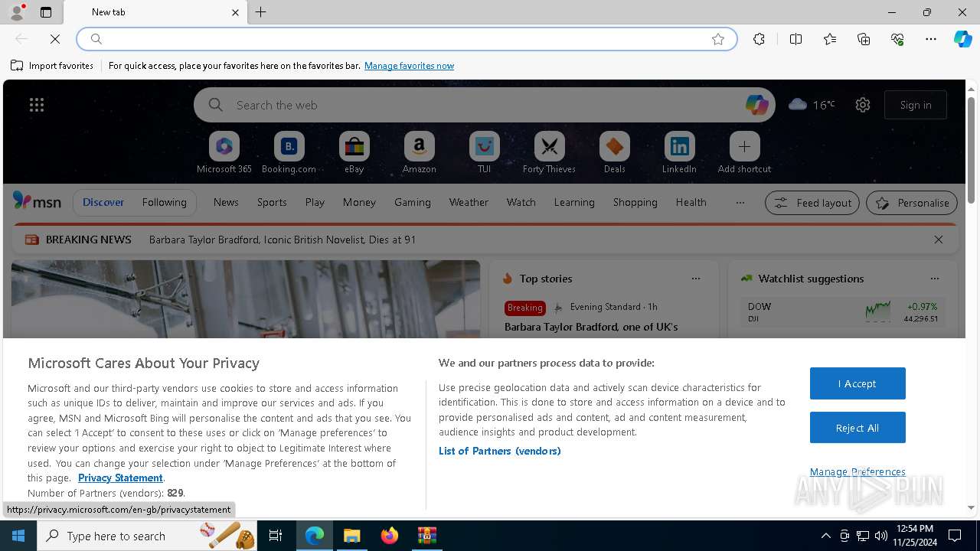Click the Search the web box
Screen dimensions: 980x551
[485, 105]
